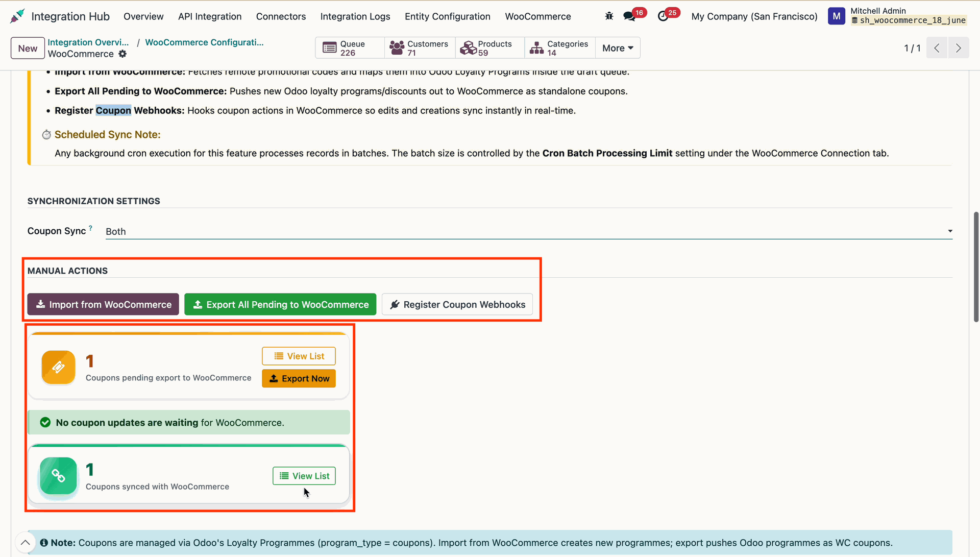Go to previous record arrow

(937, 48)
